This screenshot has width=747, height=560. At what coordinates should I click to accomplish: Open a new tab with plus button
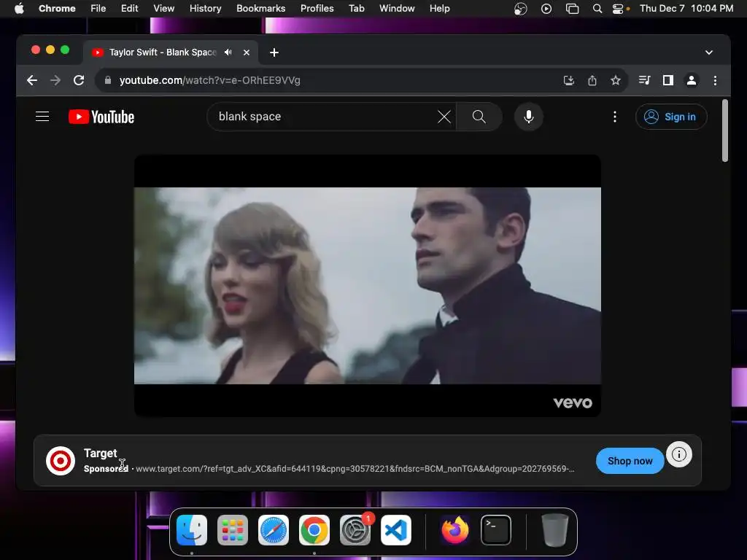[x=274, y=52]
